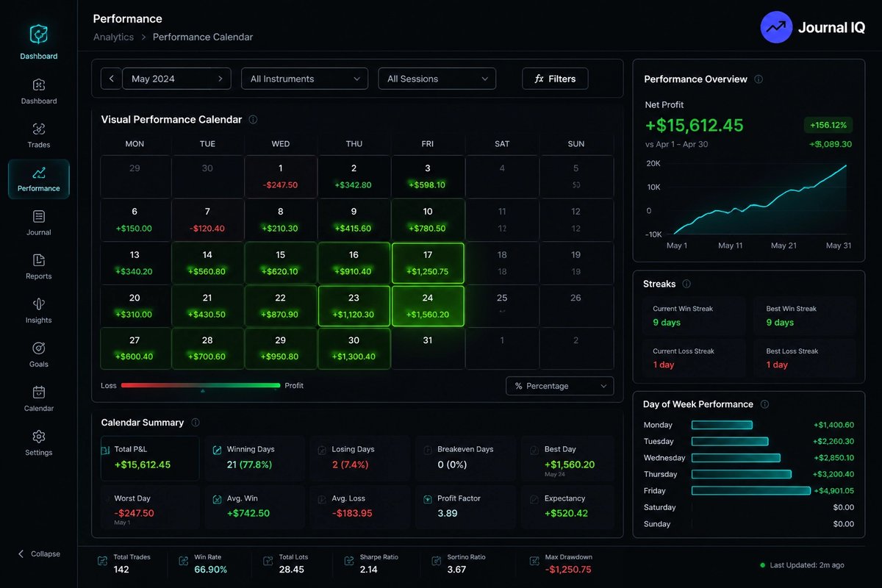882x588 pixels.
Task: Click the Analytics breadcrumb link
Action: click(x=113, y=37)
